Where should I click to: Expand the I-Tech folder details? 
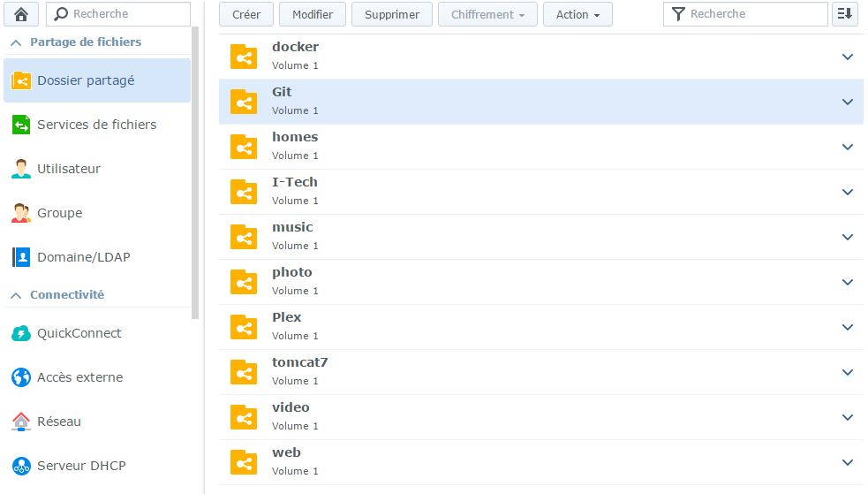(x=848, y=192)
